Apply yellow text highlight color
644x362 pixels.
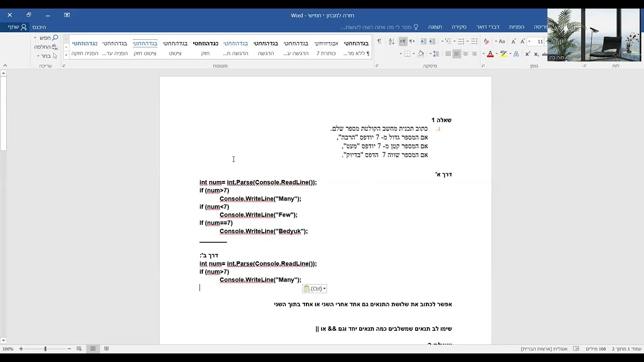(x=503, y=54)
